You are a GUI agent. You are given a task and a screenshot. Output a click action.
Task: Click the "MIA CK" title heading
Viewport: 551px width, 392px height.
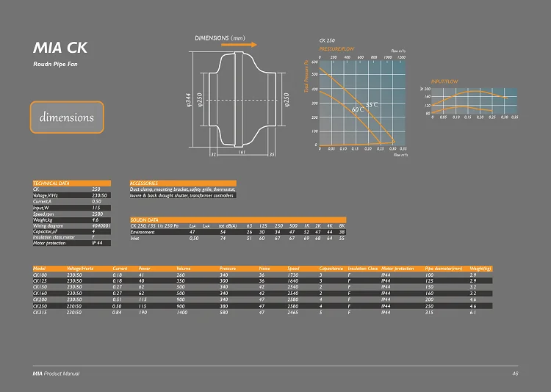point(60,48)
